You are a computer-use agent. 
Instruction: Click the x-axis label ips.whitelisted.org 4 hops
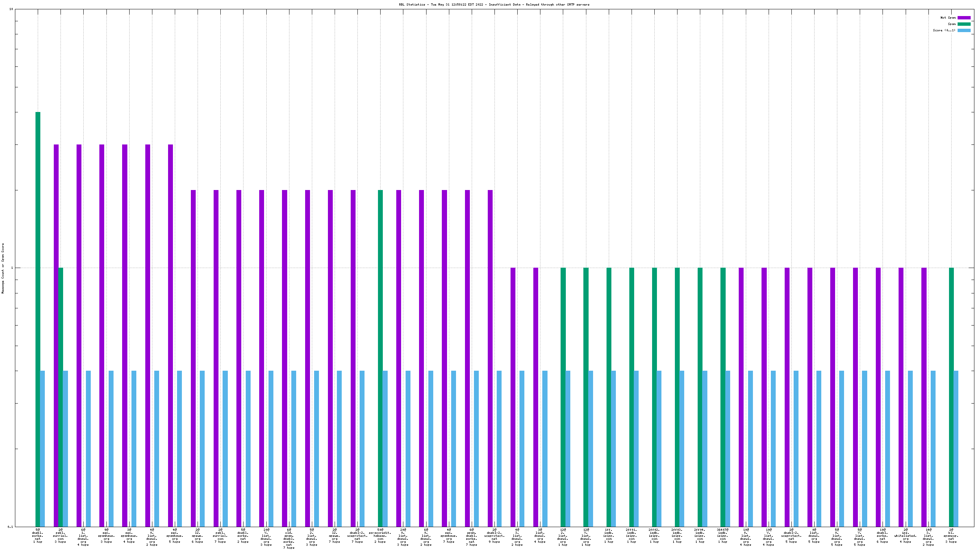(905, 535)
